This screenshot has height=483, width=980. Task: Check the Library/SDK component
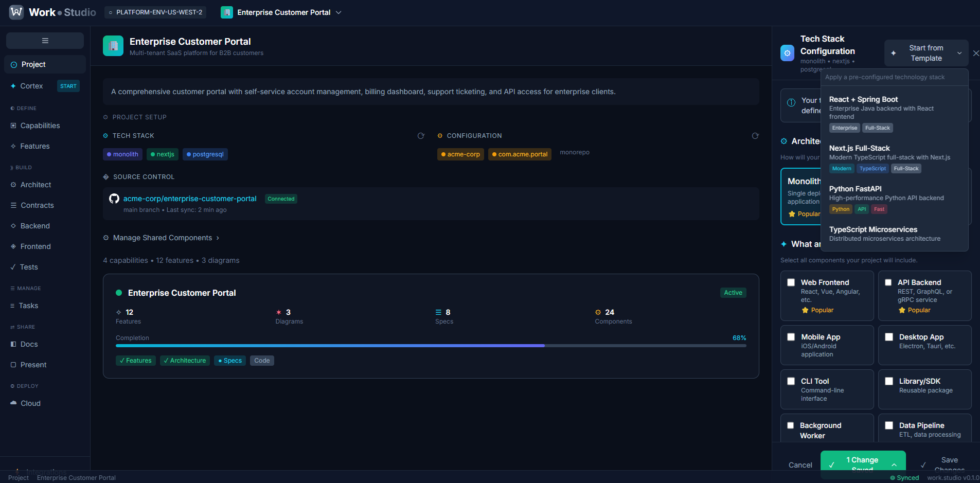pyautogui.click(x=889, y=381)
